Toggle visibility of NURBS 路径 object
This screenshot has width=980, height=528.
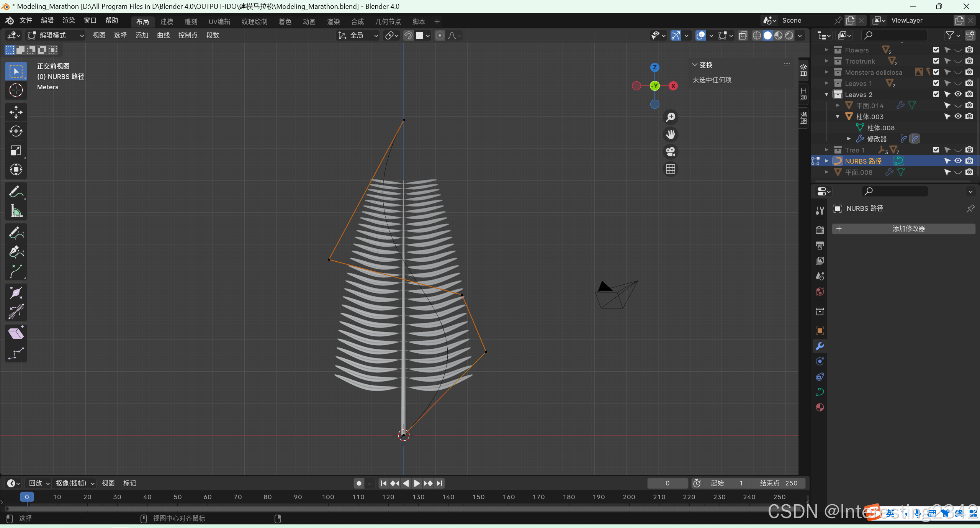958,161
